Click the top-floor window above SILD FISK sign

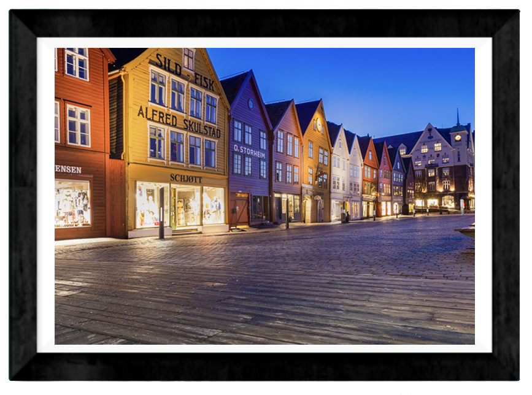(188, 59)
